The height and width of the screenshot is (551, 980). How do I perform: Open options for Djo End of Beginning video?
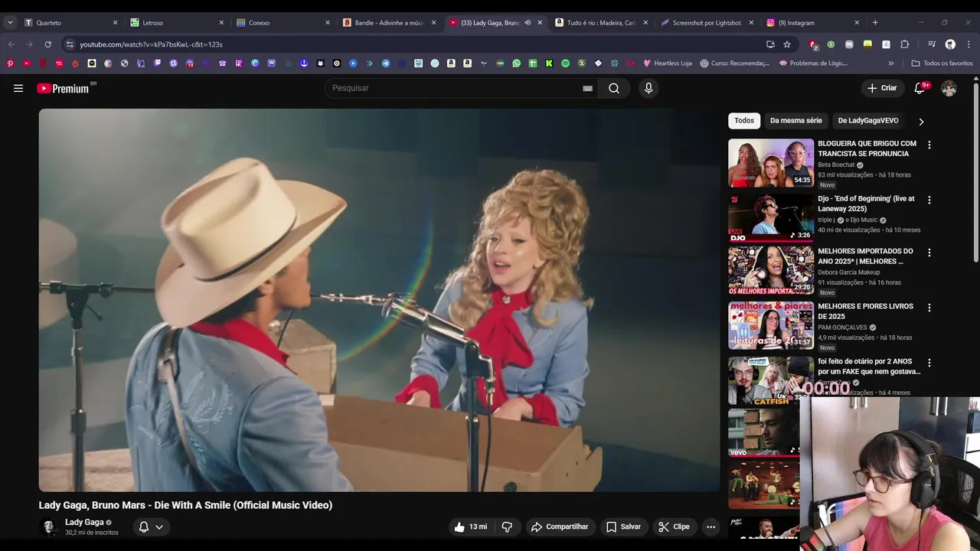pos(929,200)
